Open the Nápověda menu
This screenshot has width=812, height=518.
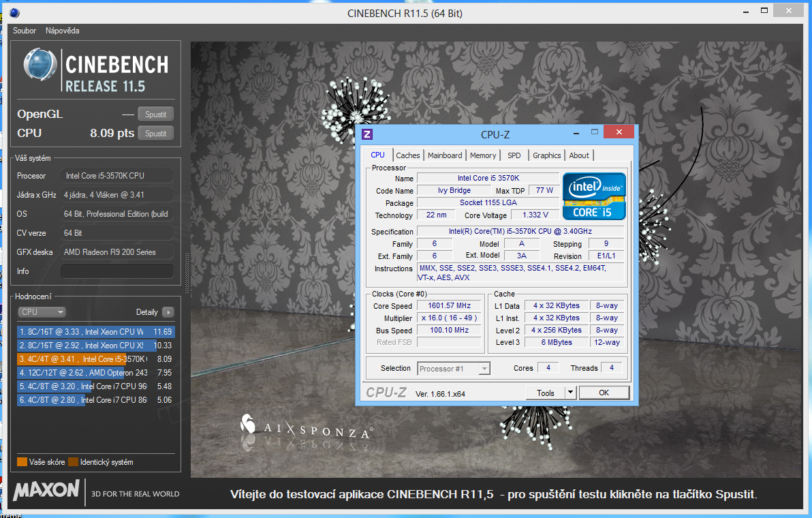pos(62,31)
